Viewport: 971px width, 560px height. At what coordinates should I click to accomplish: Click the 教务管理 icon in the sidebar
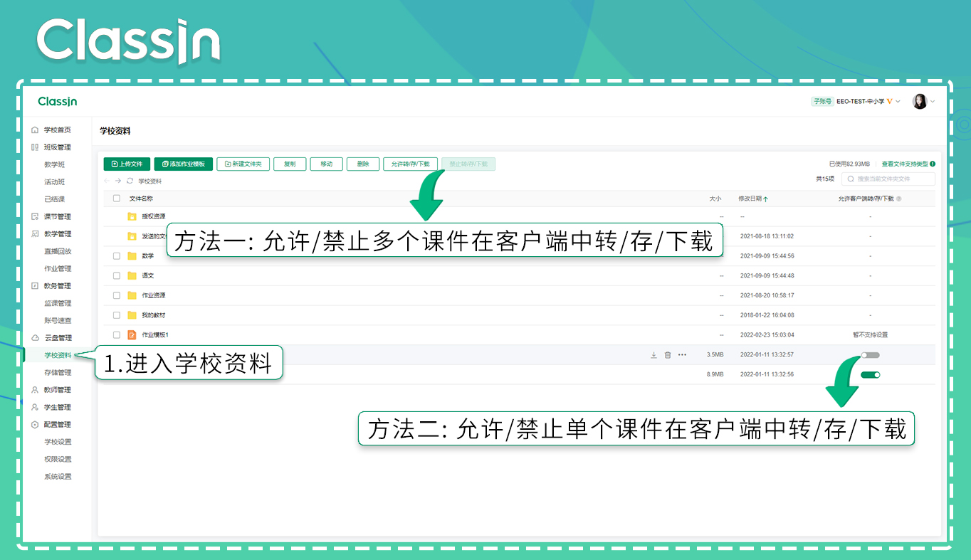point(35,286)
